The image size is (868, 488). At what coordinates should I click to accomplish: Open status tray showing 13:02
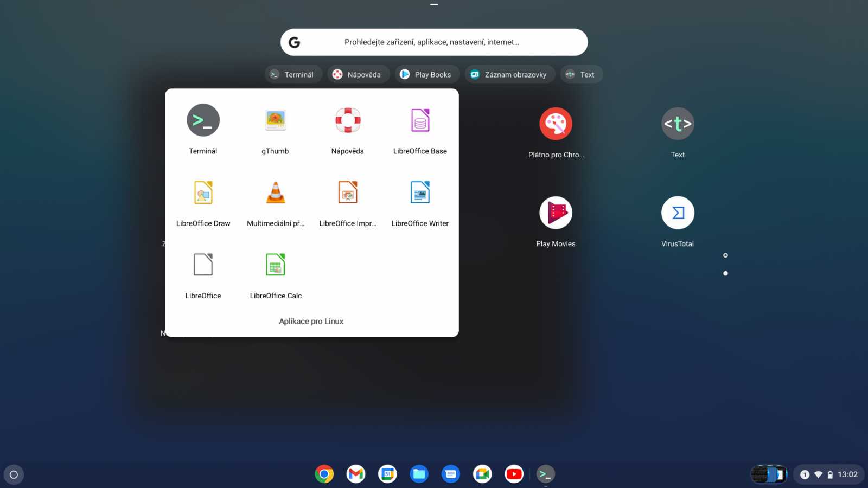[x=828, y=474]
